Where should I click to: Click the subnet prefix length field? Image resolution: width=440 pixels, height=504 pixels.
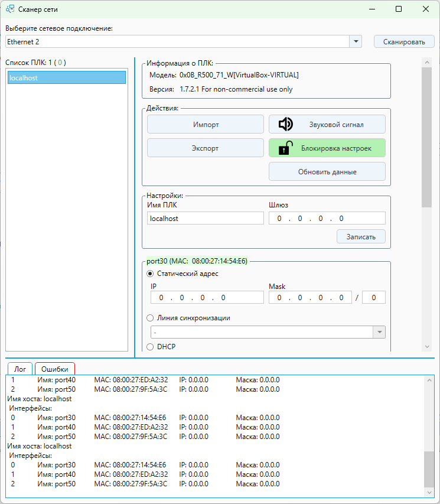coord(374,298)
